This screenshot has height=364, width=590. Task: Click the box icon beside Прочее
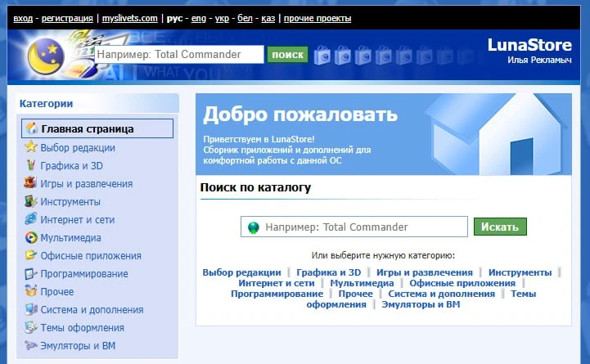click(30, 290)
